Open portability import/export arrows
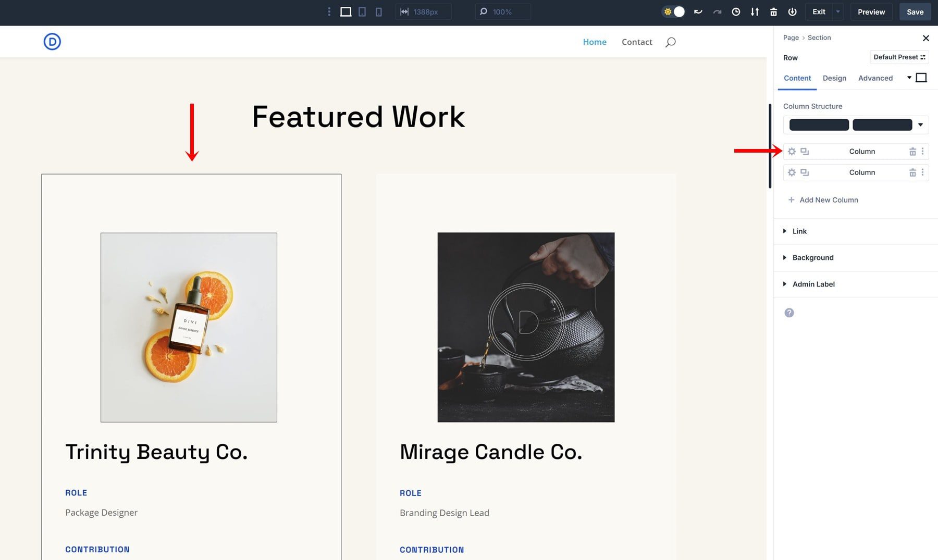 point(755,11)
